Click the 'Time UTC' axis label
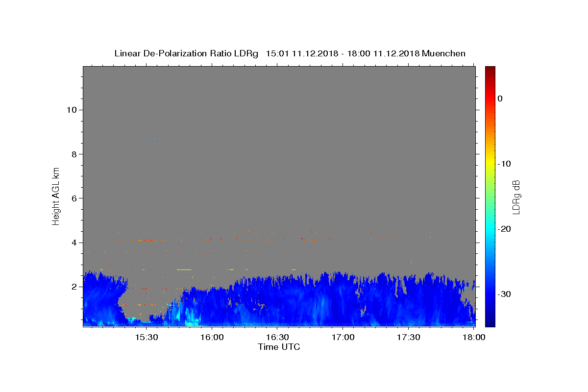Viewport: 588px width, 392px height. tap(279, 347)
